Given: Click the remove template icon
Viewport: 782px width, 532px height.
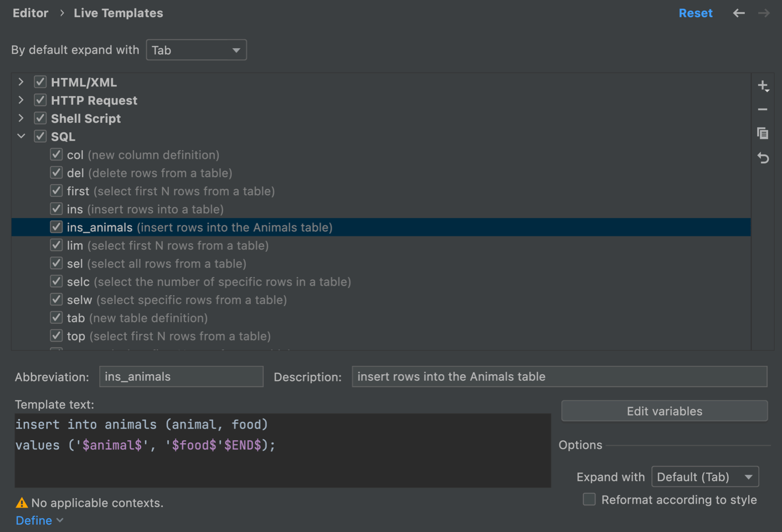Looking at the screenshot, I should pyautogui.click(x=763, y=109).
